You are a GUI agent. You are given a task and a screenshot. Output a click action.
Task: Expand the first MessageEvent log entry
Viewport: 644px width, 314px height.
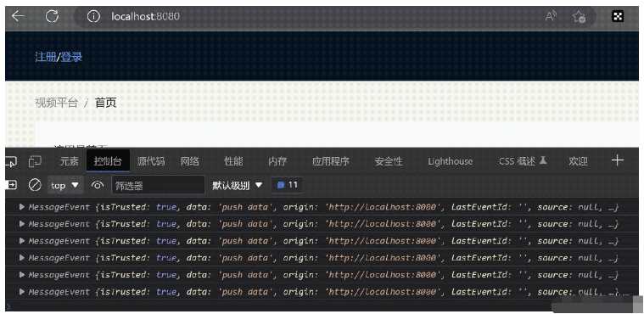point(22,207)
